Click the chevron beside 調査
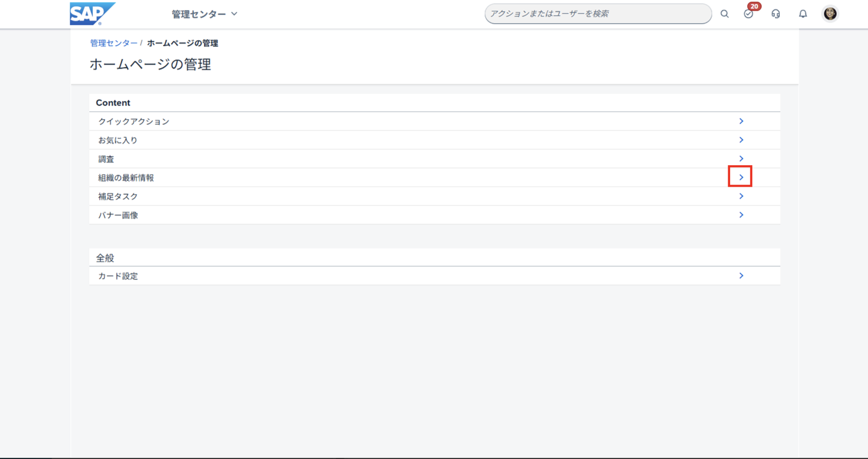 coord(741,159)
